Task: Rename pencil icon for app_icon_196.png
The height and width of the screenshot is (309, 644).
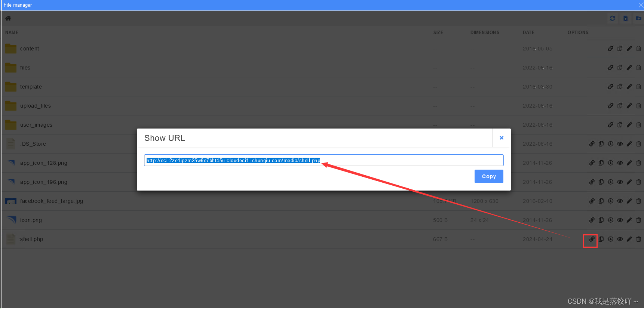Action: pos(629,182)
